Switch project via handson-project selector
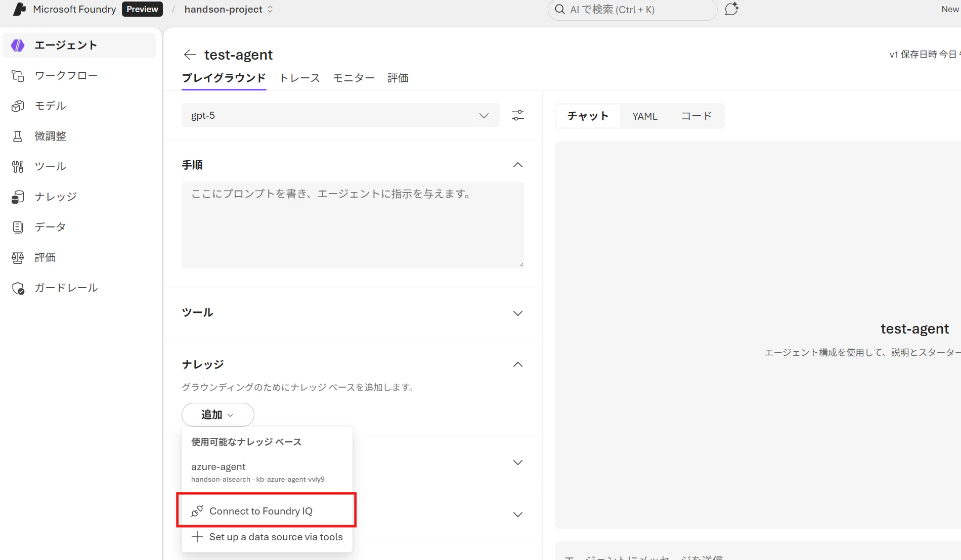This screenshot has height=560, width=961. 229,10
